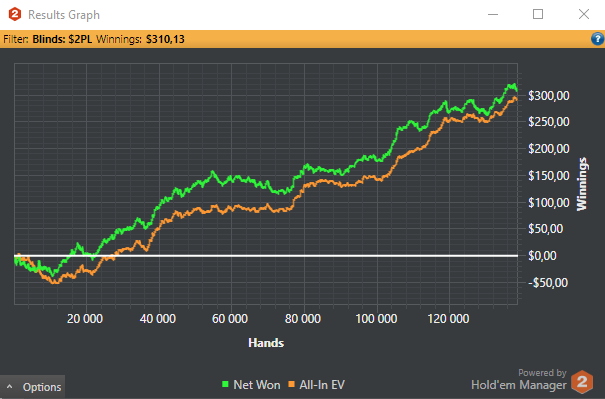Image resolution: width=605 pixels, height=399 pixels.
Task: Click the green Net Won legend swatch
Action: pos(226,384)
